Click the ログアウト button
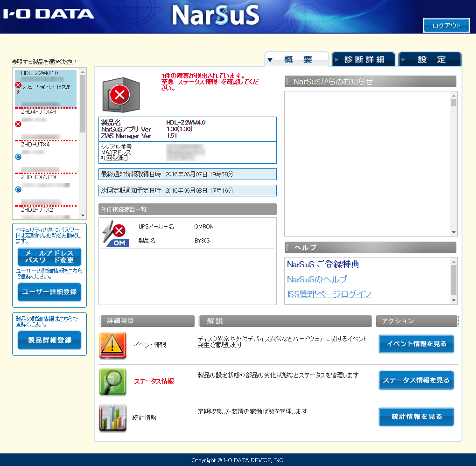This screenshot has width=476, height=466. coord(447,26)
